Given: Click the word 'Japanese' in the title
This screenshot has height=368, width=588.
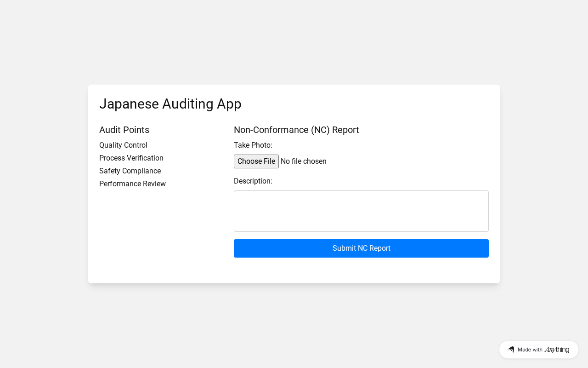Looking at the screenshot, I should click(x=129, y=104).
